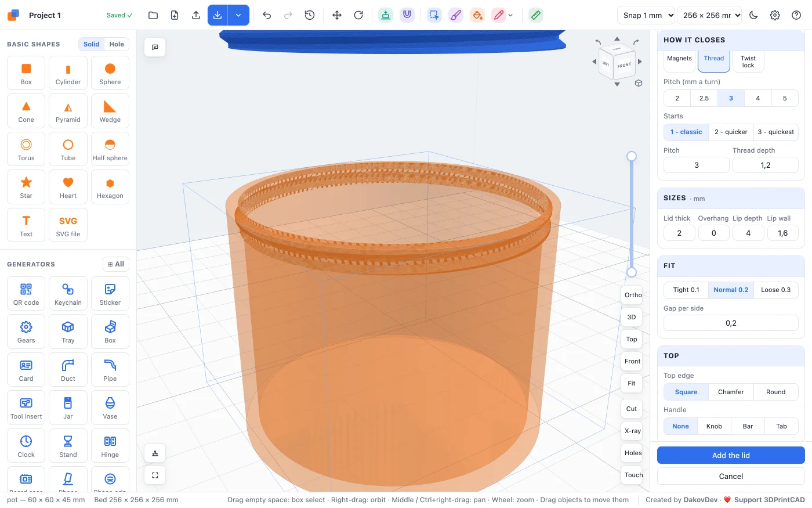Image resolution: width=812 pixels, height=508 pixels.
Task: Click the undo arrow icon
Action: [x=267, y=15]
